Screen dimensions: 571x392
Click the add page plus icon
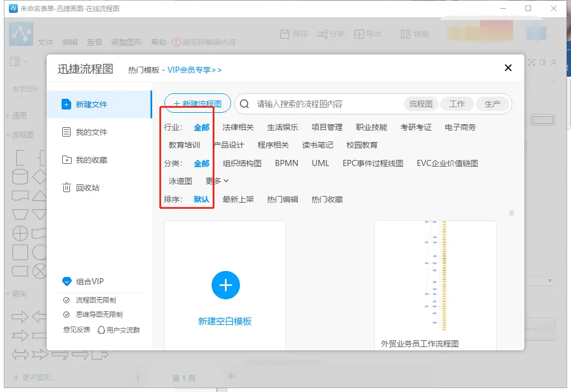(231, 376)
